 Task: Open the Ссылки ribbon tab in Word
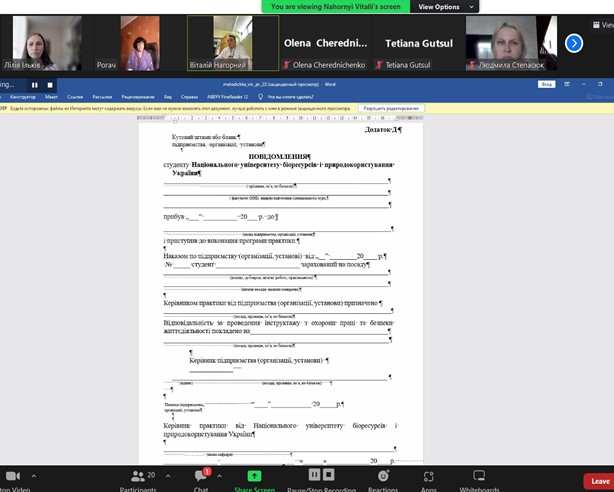point(75,97)
